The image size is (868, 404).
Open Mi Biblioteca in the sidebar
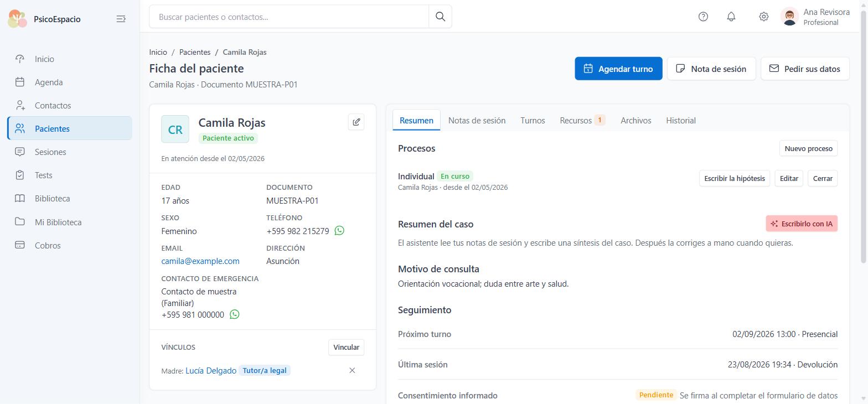click(70, 222)
